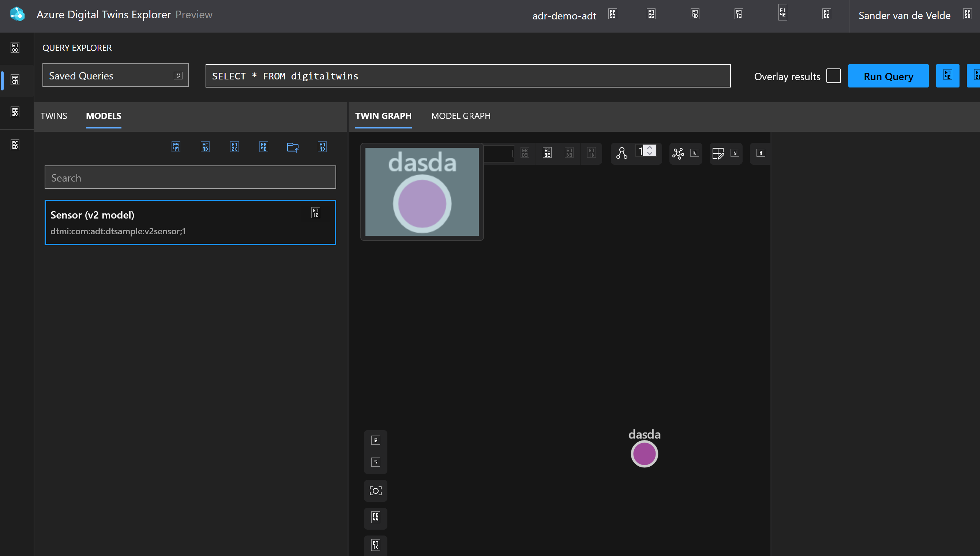
Task: Open the hamburger menu icon E700 in sidebar
Action: click(15, 48)
